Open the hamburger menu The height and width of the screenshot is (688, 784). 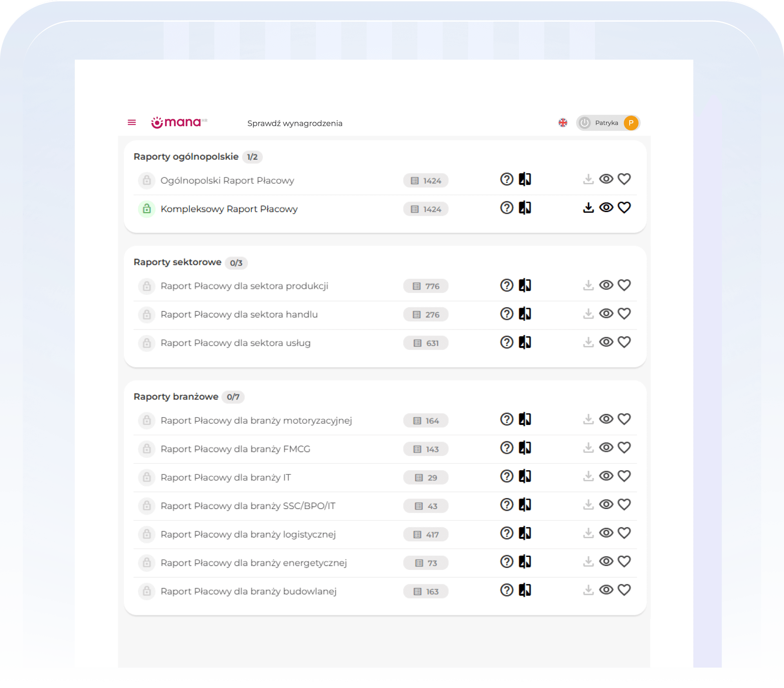pyautogui.click(x=131, y=123)
